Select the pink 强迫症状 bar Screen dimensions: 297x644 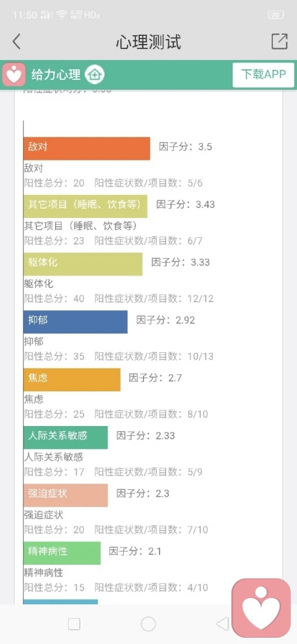click(66, 495)
